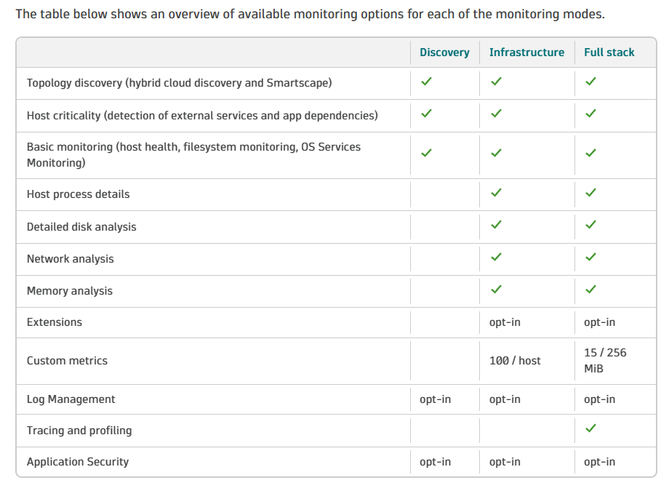The width and height of the screenshot is (669, 486).
Task: Click the Full stack column header
Action: coord(609,52)
